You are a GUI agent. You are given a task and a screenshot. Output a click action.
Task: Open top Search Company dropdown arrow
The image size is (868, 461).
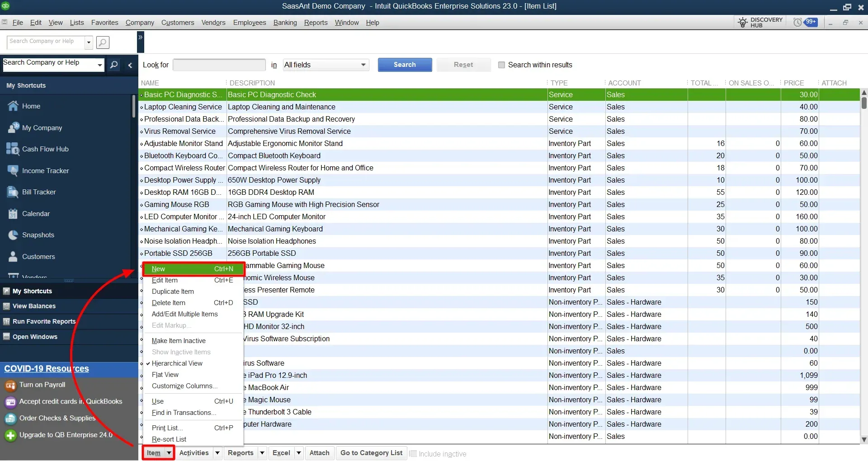tap(89, 42)
